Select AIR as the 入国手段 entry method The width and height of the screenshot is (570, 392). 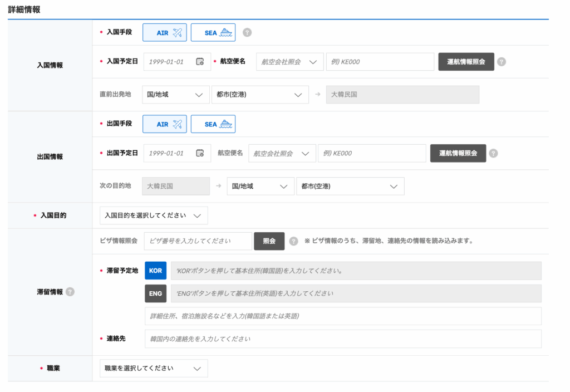pyautogui.click(x=165, y=32)
